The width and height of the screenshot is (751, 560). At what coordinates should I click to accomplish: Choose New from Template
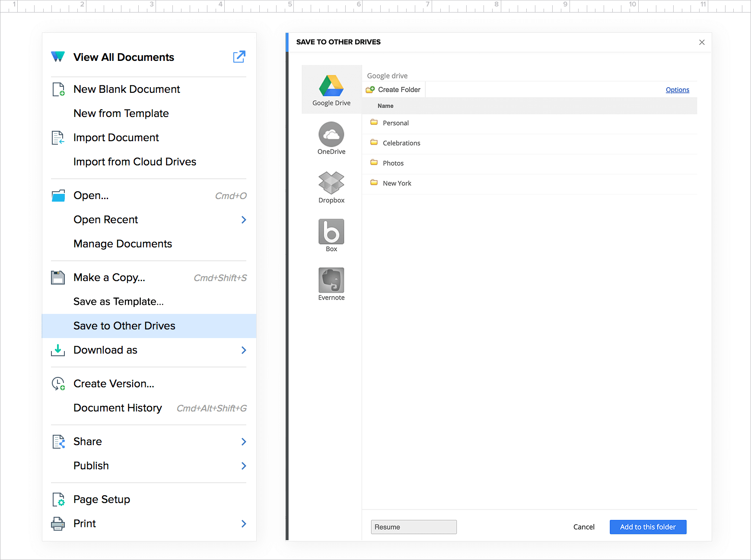coord(121,113)
